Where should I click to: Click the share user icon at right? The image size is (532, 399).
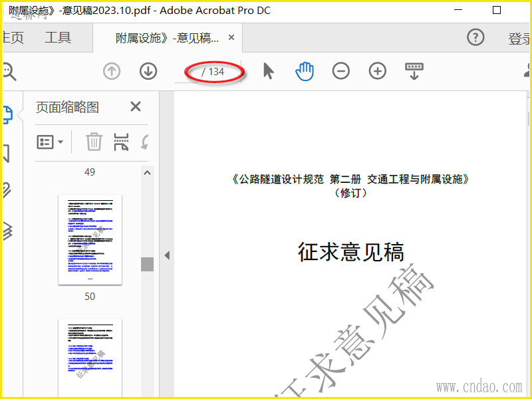click(x=527, y=70)
